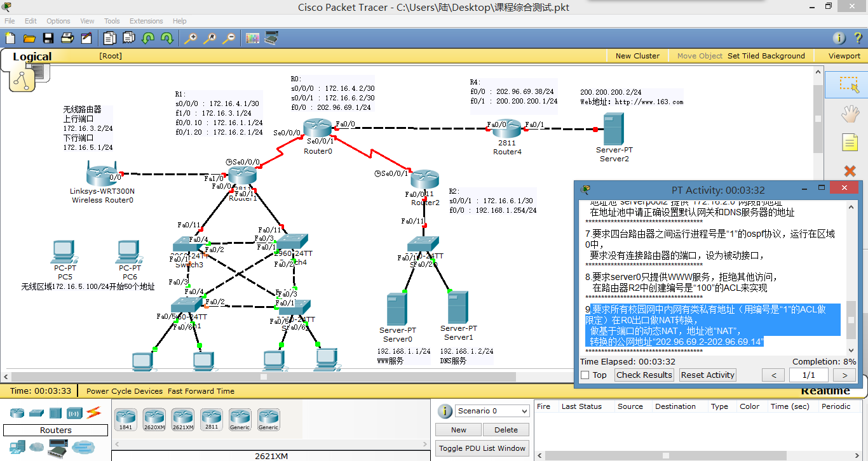Select Routers device category icon
Viewport: 868px width, 461px height.
coord(17,413)
